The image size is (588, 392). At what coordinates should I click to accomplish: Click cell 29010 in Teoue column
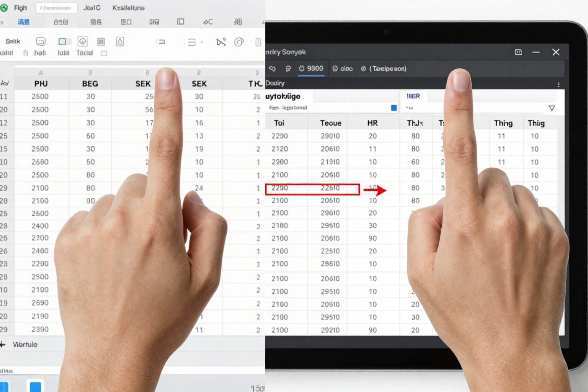[x=330, y=136]
